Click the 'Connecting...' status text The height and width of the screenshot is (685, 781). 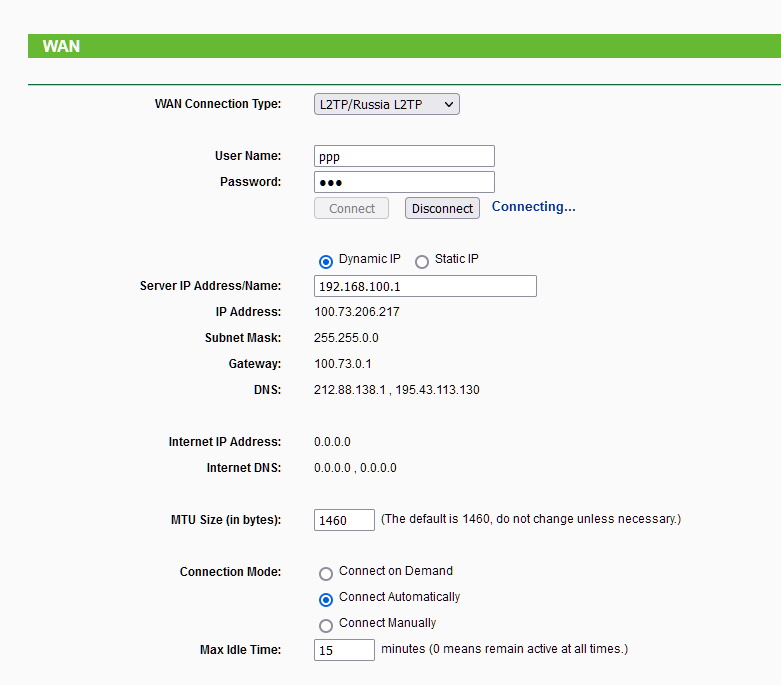533,207
